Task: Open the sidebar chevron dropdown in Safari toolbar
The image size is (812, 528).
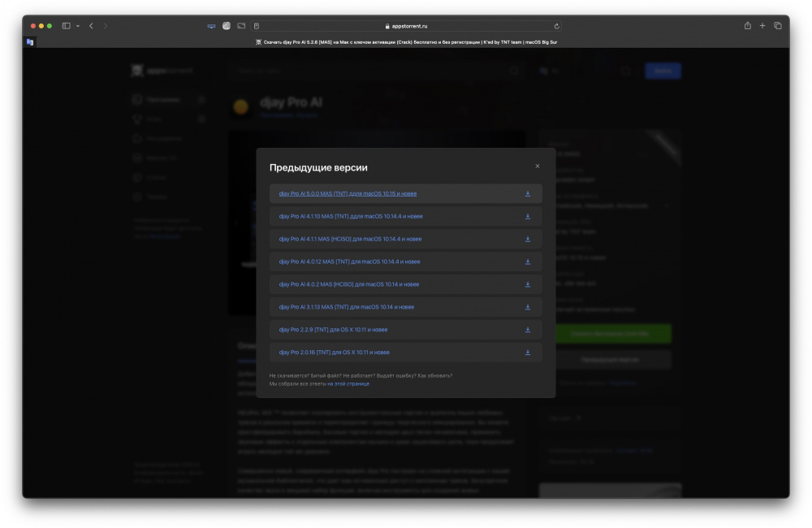Action: (x=77, y=25)
